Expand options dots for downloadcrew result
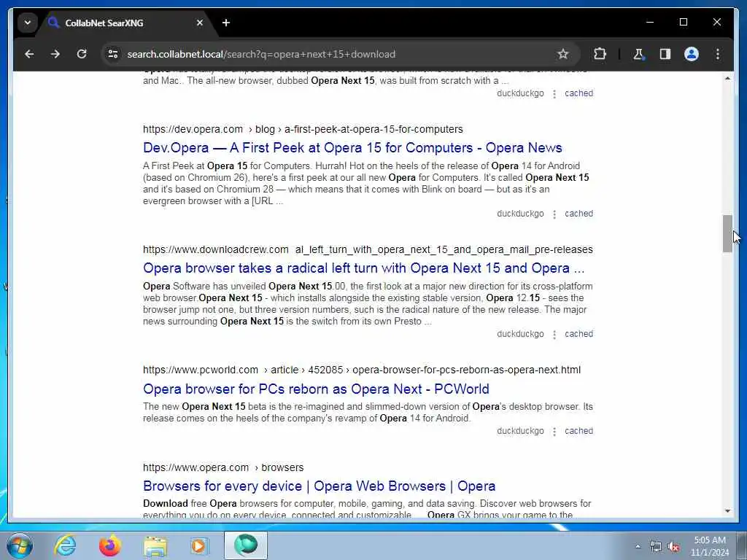 [554, 335]
